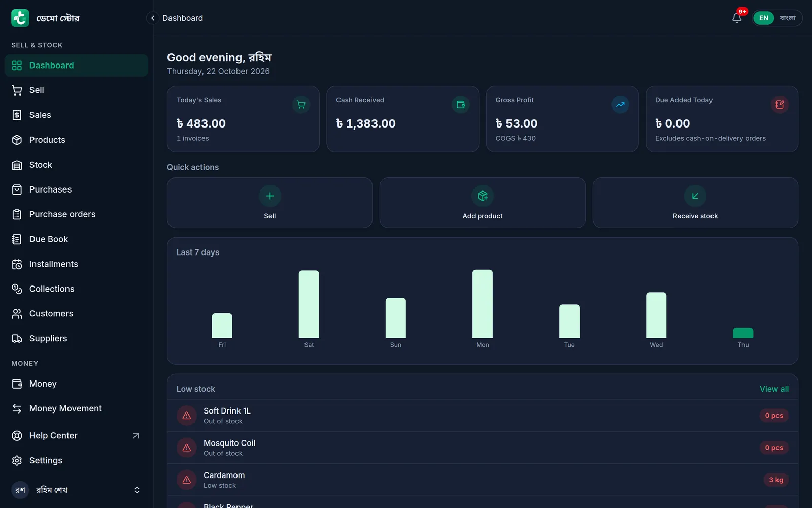812x508 pixels.
Task: Click the Mosquito Coil warning icon
Action: 187,448
